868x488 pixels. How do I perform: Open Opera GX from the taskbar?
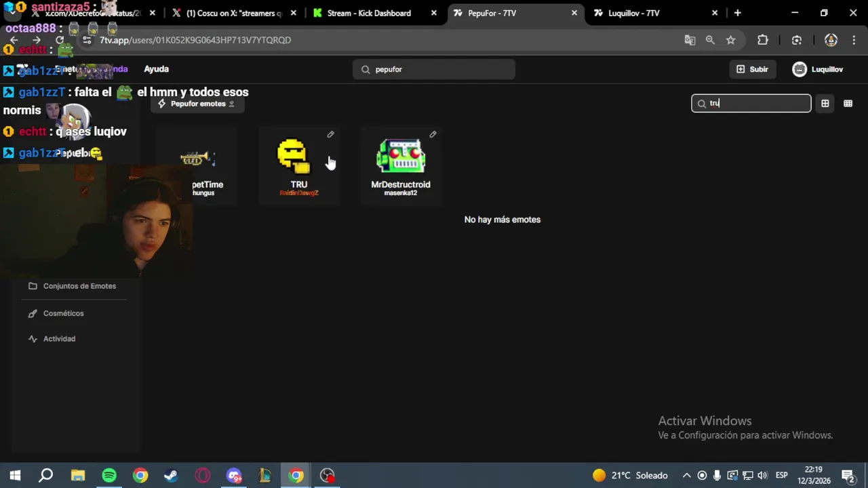(x=203, y=475)
